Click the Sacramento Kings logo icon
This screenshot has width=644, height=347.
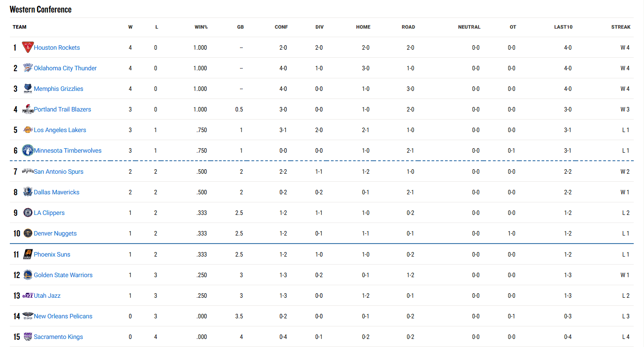click(28, 337)
